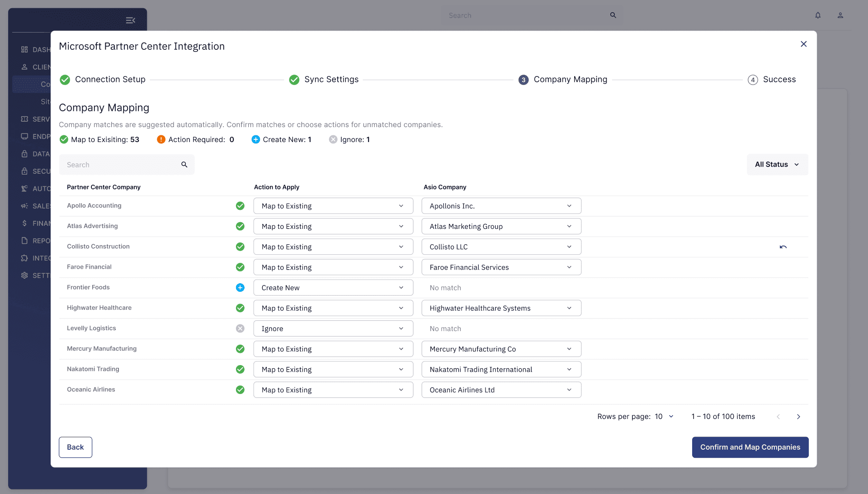The height and width of the screenshot is (494, 868).
Task: Click the Clients sidebar person icon
Action: click(24, 67)
